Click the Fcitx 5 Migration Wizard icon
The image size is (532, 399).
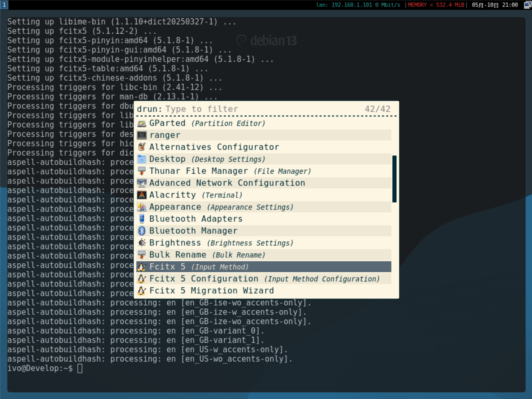[142, 291]
